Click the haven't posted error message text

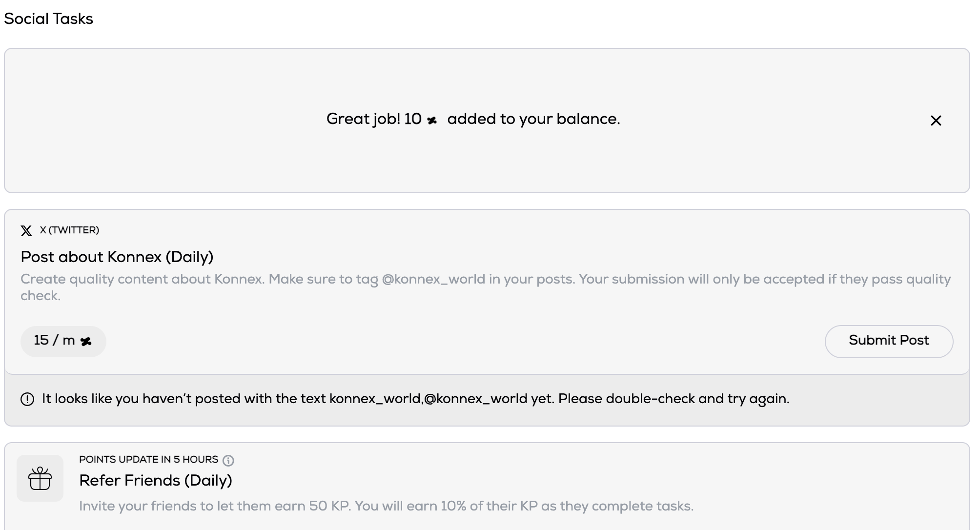click(415, 399)
